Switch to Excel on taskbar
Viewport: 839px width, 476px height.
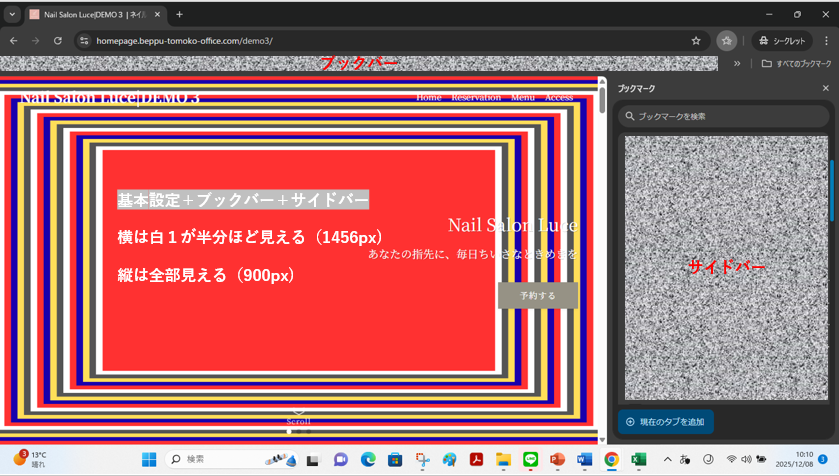click(638, 459)
